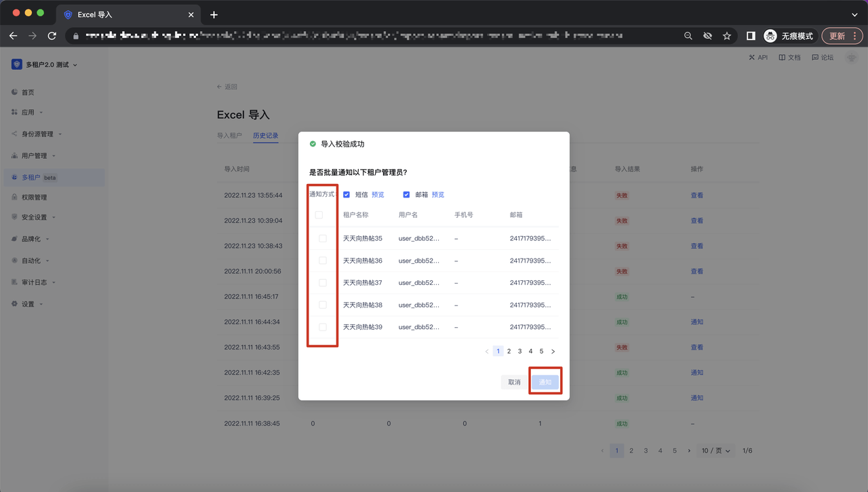
Task: Click the browser reload icon
Action: [52, 36]
